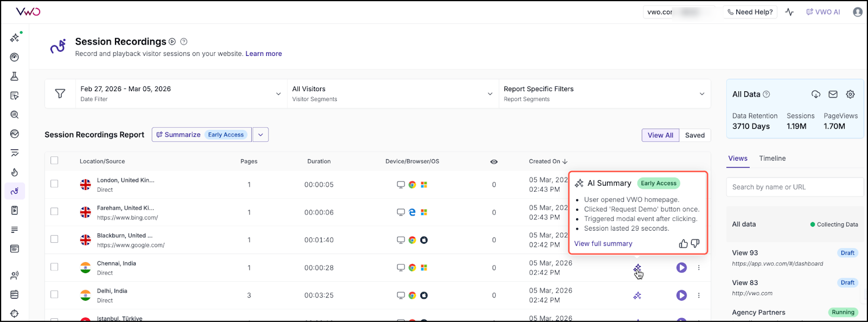Tick the checkbox for the Blackburn session
The image size is (868, 322).
point(54,239)
